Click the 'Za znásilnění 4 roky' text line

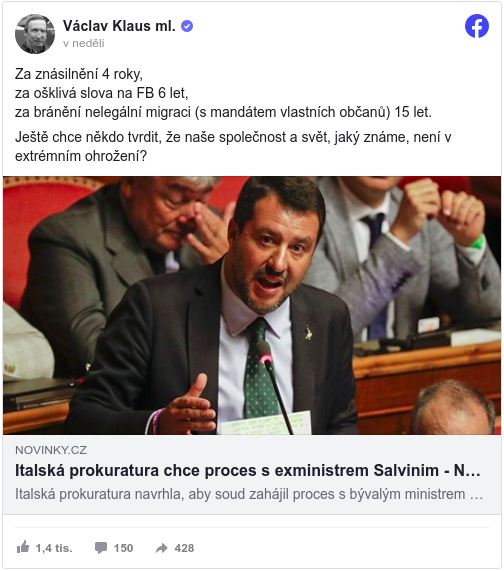(x=79, y=74)
